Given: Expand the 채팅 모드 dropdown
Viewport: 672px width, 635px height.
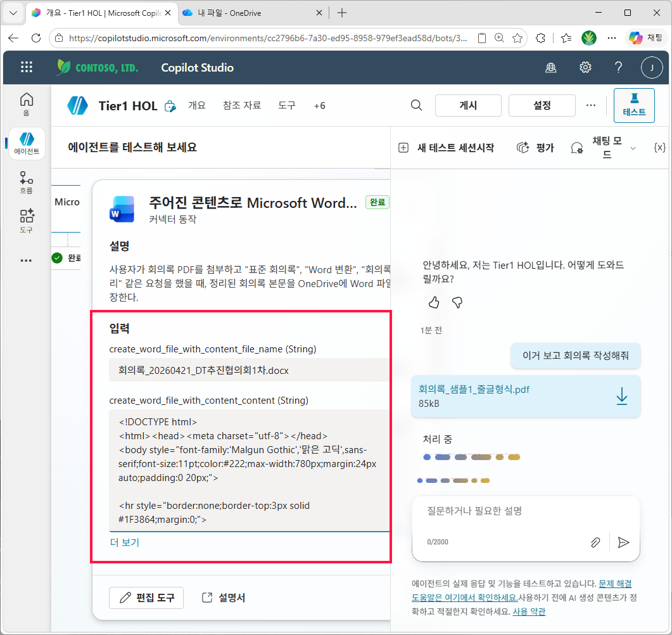Looking at the screenshot, I should pos(633,148).
